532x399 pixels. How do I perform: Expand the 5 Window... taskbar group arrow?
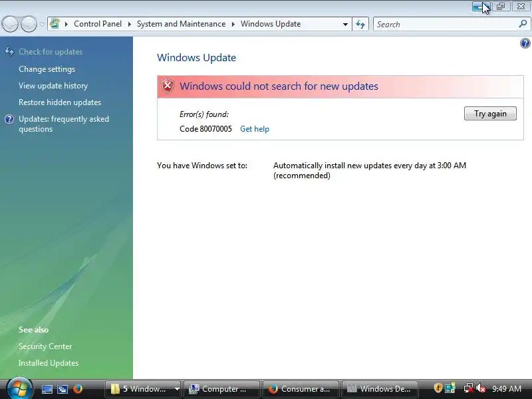(177, 389)
